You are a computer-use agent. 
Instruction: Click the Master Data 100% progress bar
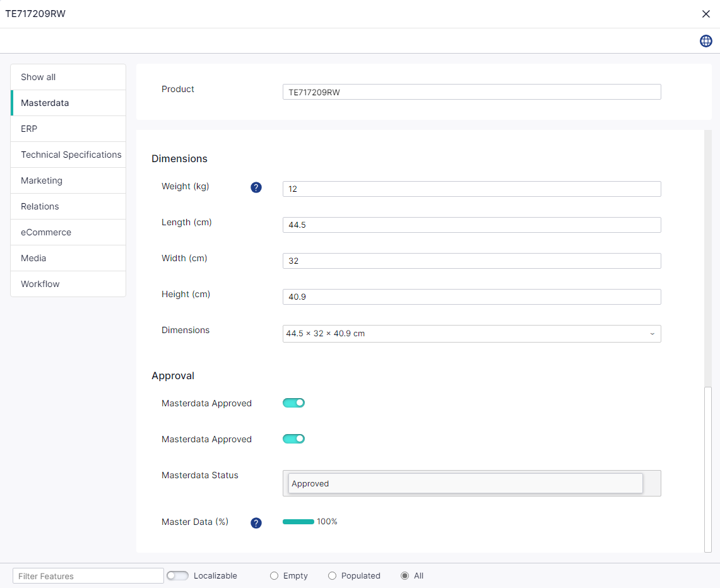coord(298,522)
